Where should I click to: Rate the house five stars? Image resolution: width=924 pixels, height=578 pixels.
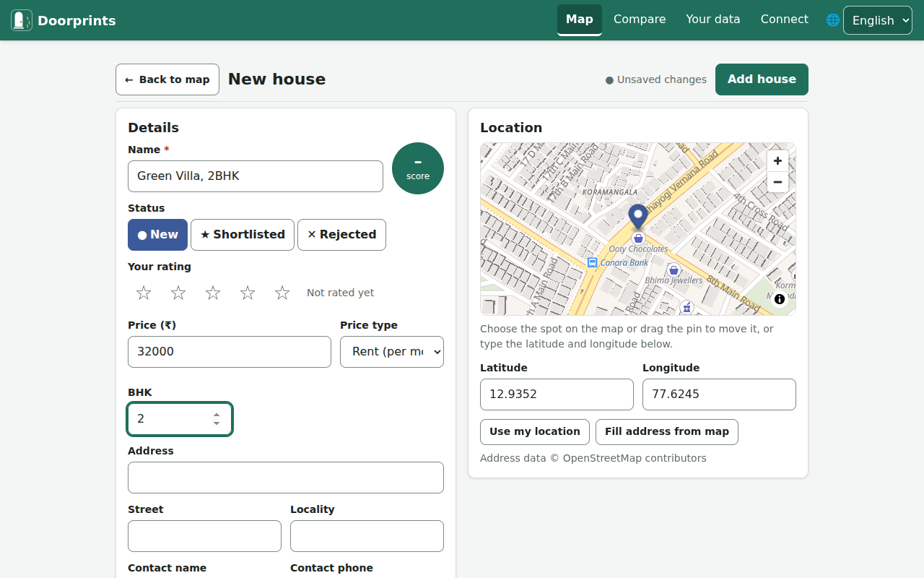pyautogui.click(x=282, y=293)
